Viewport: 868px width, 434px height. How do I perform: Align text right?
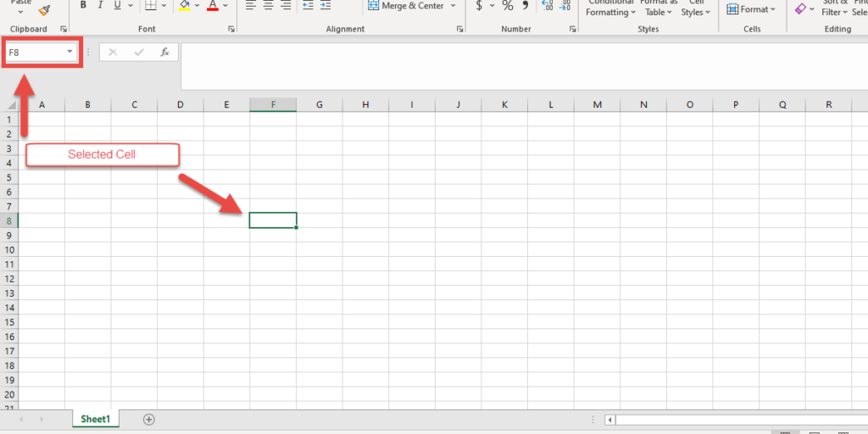tap(286, 6)
